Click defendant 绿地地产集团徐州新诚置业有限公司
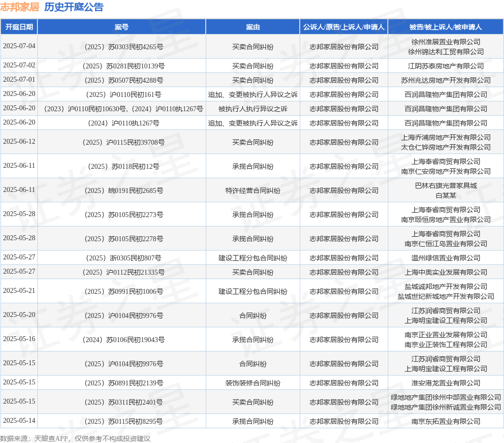The image size is (504, 443). (445, 407)
